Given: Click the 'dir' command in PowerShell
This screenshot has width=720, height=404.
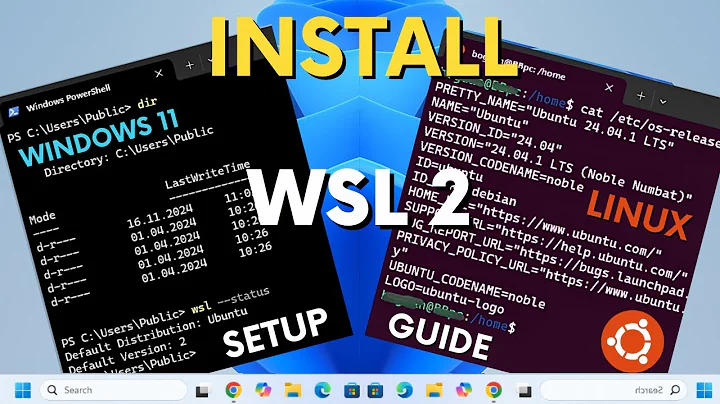Looking at the screenshot, I should (x=147, y=103).
